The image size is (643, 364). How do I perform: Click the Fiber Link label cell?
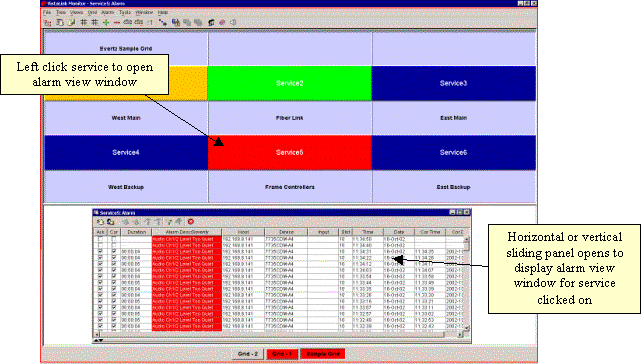coord(290,118)
